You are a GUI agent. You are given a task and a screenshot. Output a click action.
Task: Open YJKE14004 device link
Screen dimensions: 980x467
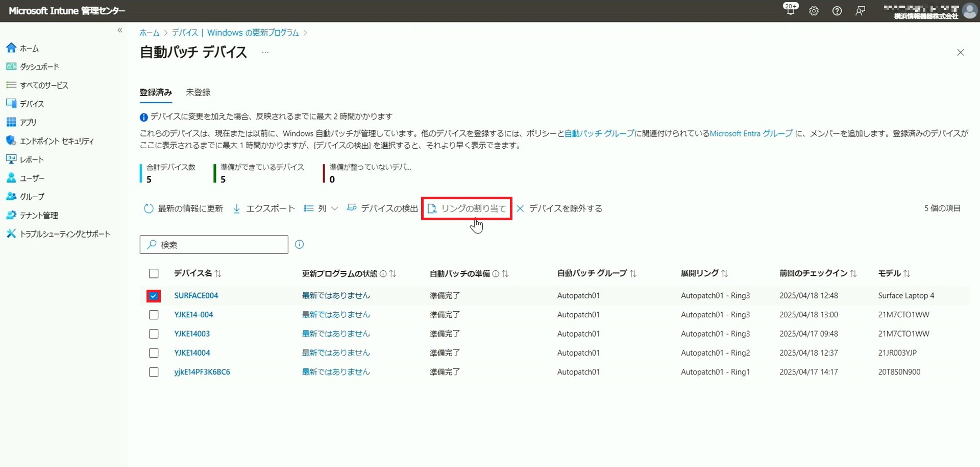pyautogui.click(x=192, y=353)
